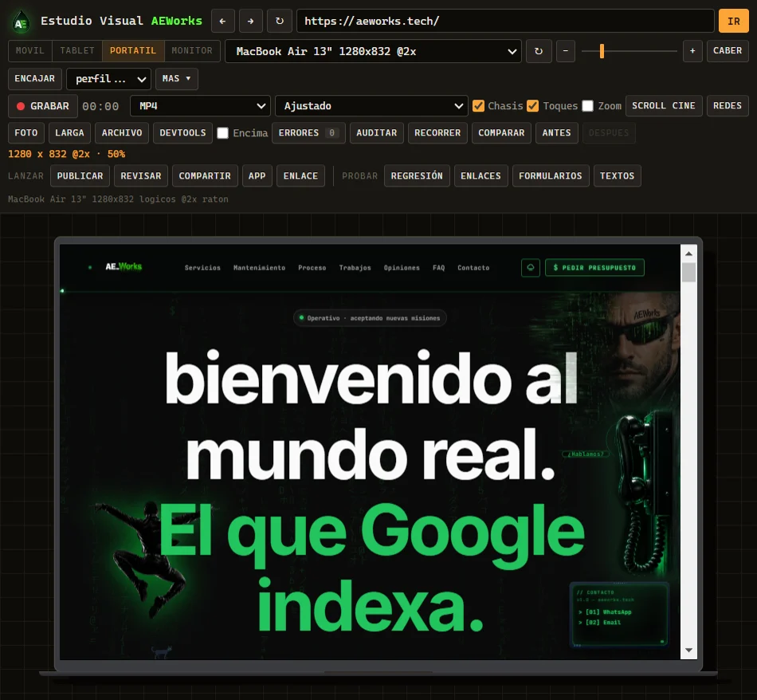Open DEVTOOLS
Screen dimensions: 757x700
coord(182,133)
